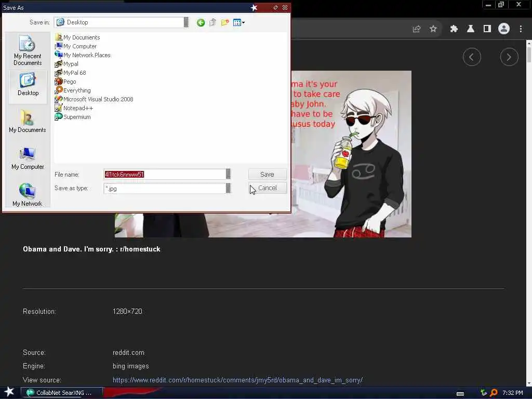The image size is (532, 399).
Task: Select the Supermium shortcut
Action: (x=73, y=117)
